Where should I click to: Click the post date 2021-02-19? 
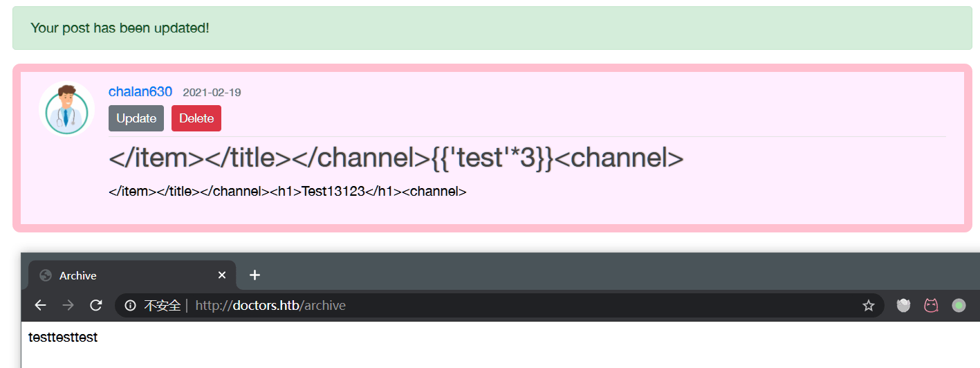[212, 93]
